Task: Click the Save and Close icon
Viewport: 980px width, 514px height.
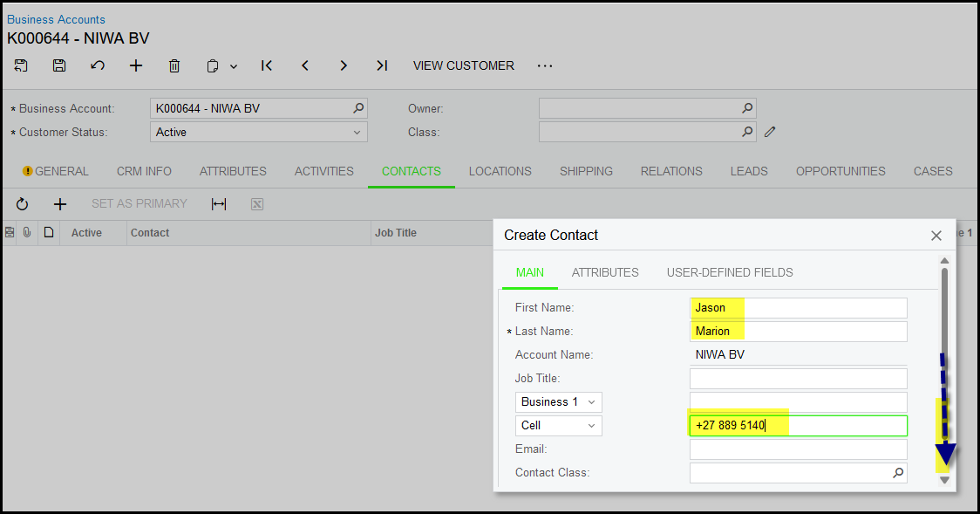Action: [x=21, y=65]
